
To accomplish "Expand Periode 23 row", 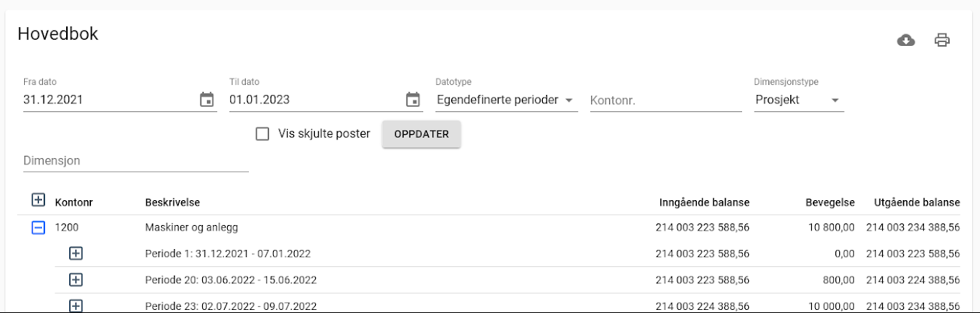I will tap(75, 305).
